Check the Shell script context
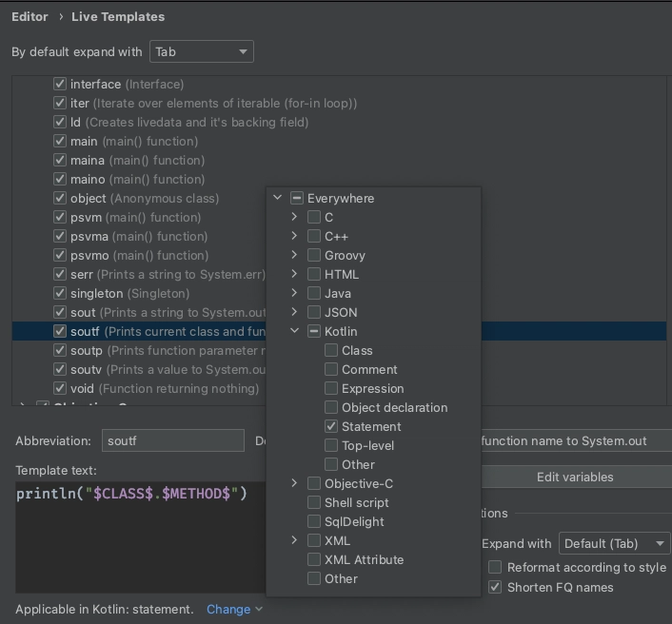 (314, 502)
